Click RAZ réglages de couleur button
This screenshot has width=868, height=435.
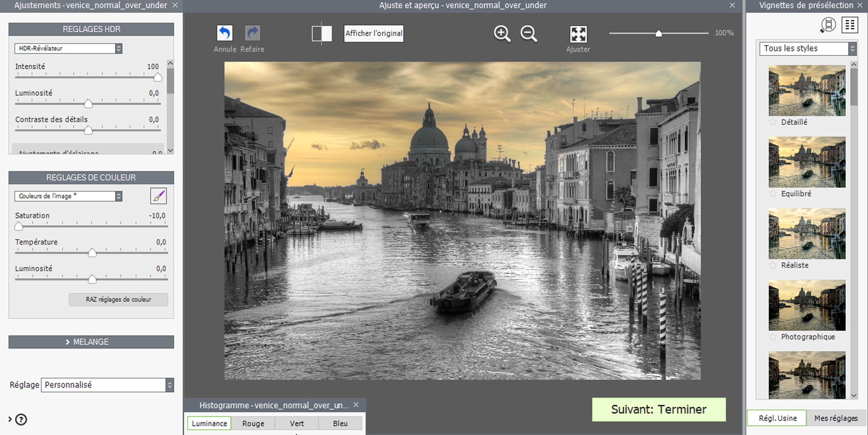coord(118,299)
